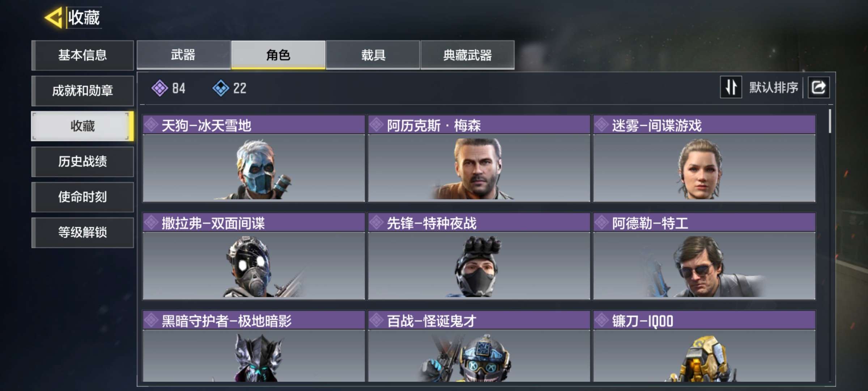Open the 基本信息 section
The image size is (868, 391).
pyautogui.click(x=82, y=55)
